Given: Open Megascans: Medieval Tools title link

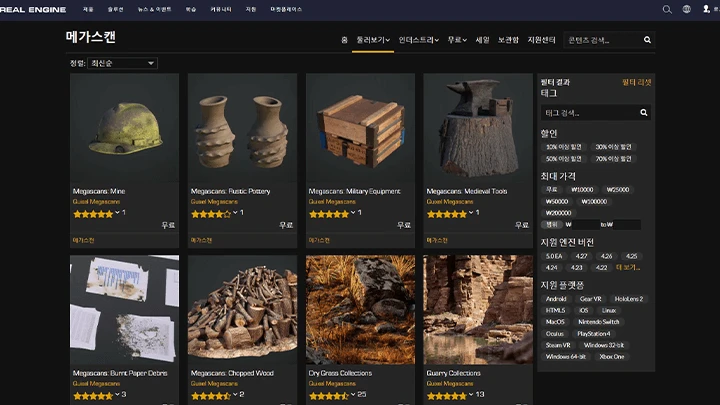Looking at the screenshot, I should [x=467, y=191].
